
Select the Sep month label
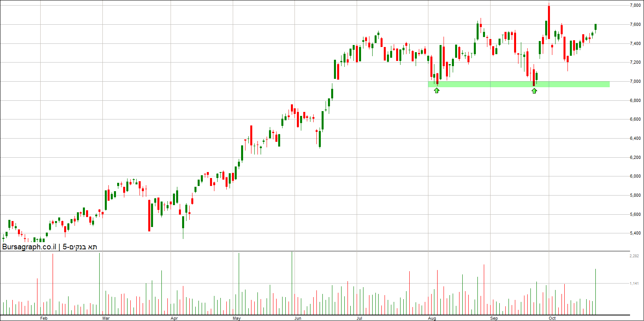(x=494, y=318)
